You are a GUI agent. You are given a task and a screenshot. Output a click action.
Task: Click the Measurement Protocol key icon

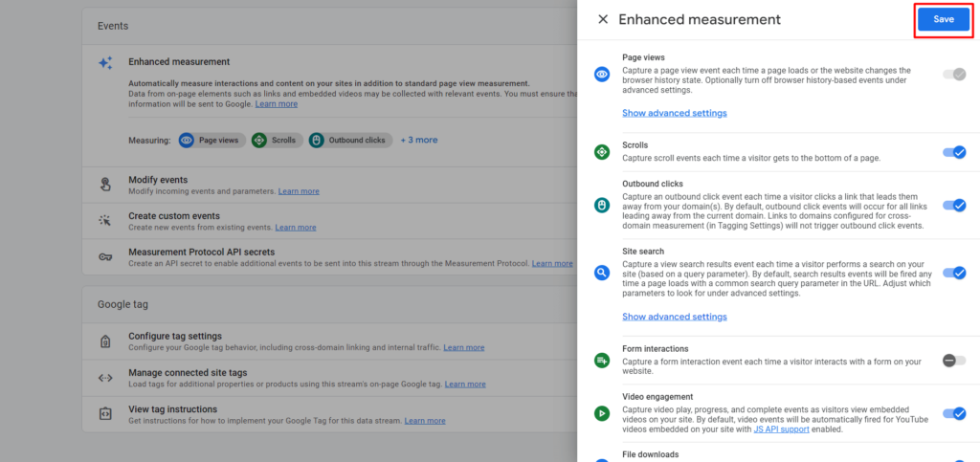point(105,256)
